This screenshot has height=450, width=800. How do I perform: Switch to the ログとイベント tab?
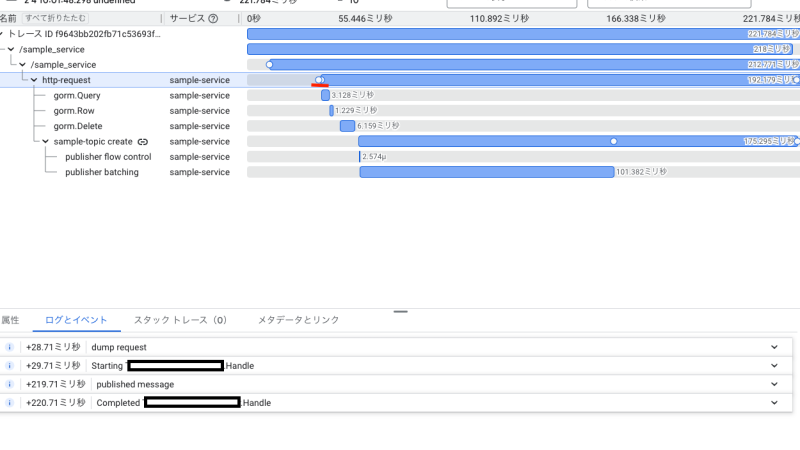[76, 320]
